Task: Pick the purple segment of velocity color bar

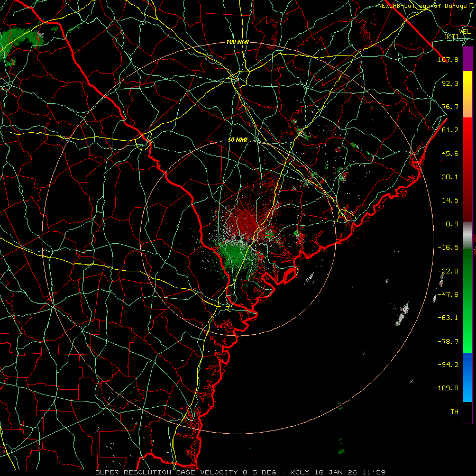Action: point(467,59)
